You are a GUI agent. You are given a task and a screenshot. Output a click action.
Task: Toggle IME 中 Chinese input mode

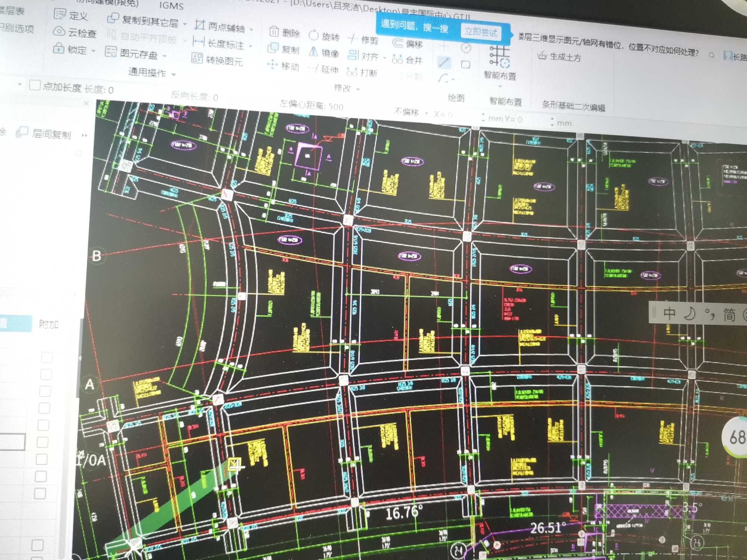(669, 313)
